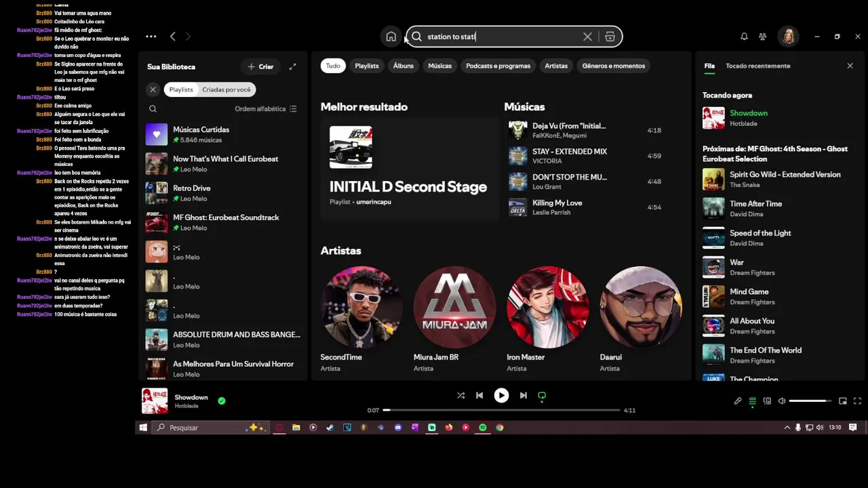Viewport: 868px width, 488px height.
Task: Toggle the library Playlists filter chip
Action: coord(181,89)
